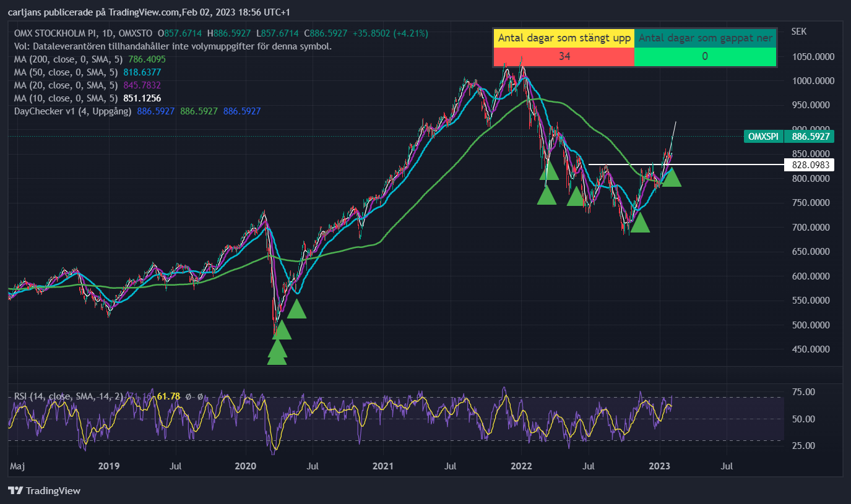Open the DayChecker v1 indicator legend
The image size is (851, 504).
(x=137, y=111)
